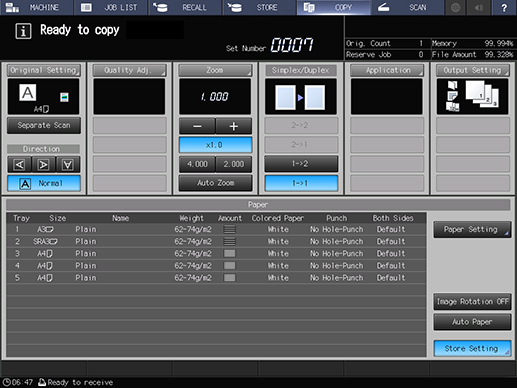
Task: Click the zoom value 1.000 display
Action: tap(215, 97)
